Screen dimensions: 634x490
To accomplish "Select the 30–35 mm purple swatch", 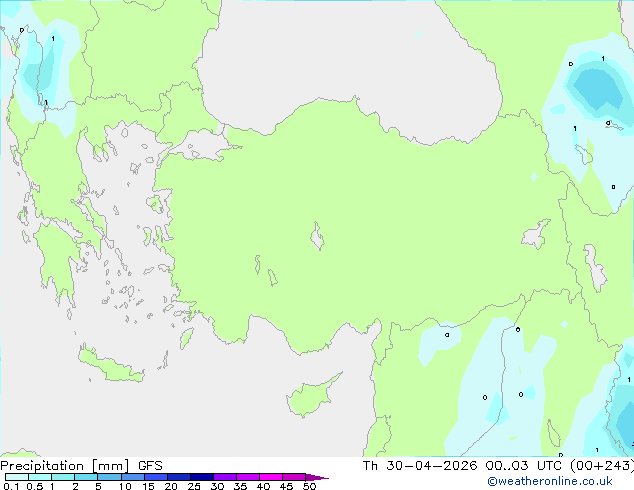I will (x=224, y=477).
